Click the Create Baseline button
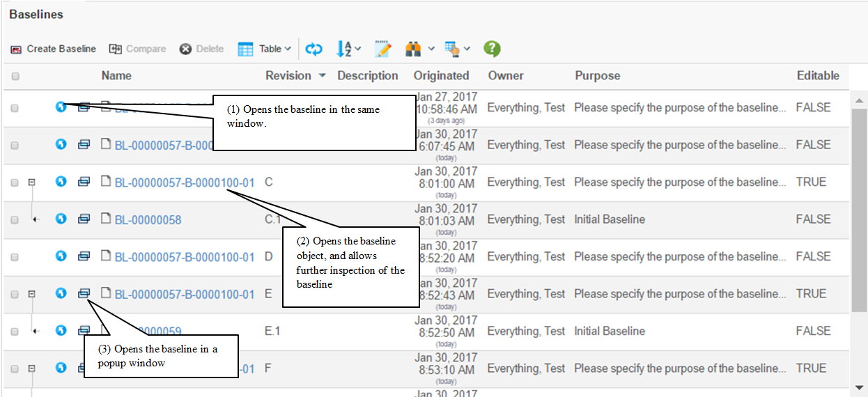The height and width of the screenshot is (397, 868). click(x=54, y=49)
